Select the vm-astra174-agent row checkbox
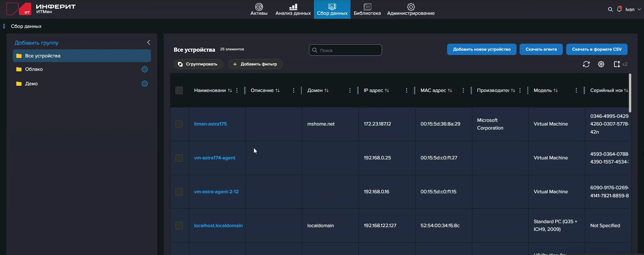 (179, 158)
